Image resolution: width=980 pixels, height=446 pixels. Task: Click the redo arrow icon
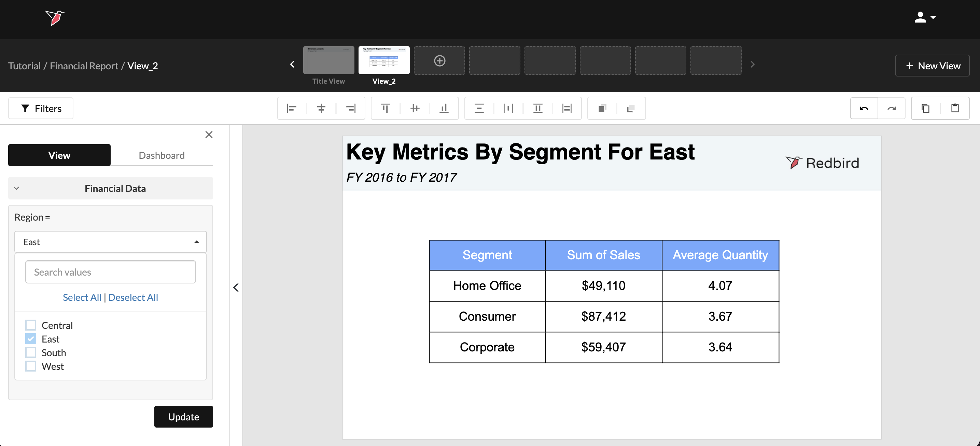pos(891,109)
